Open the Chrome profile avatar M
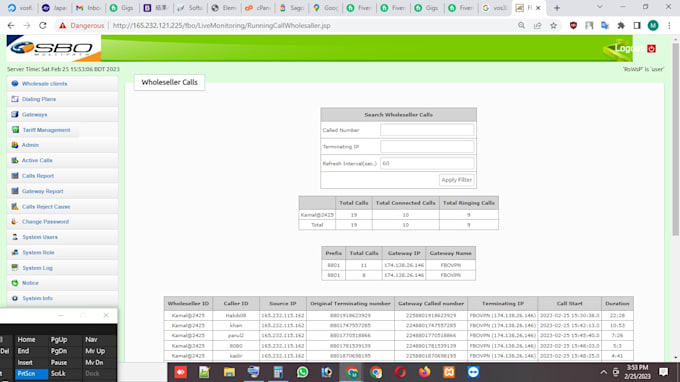This screenshot has height=382, width=680. pyautogui.click(x=653, y=26)
